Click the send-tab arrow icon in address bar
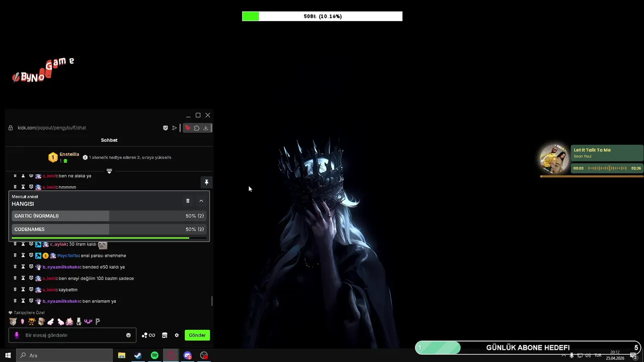Viewport: 644px width, 362px height. click(175, 128)
